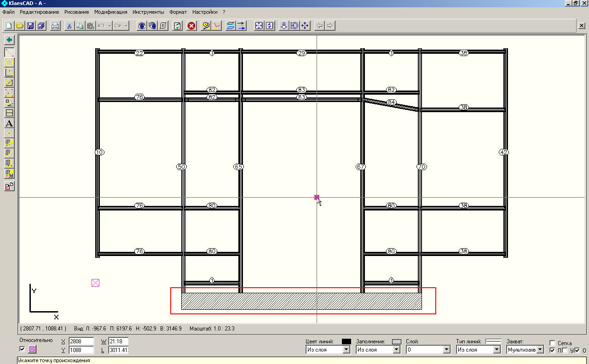
Task: Click the pan down arrow view icon
Action: point(284,26)
